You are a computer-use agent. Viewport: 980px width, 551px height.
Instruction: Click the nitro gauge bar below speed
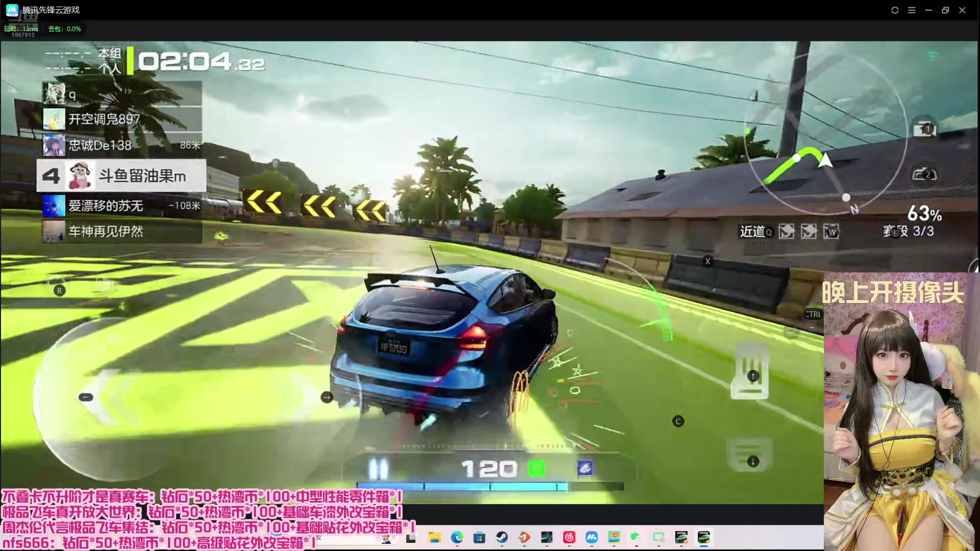tap(490, 487)
